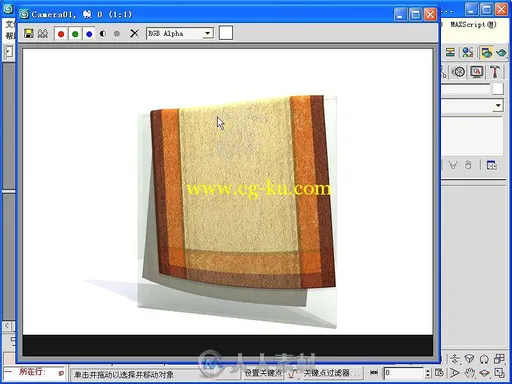Toggle the green channel display

point(75,34)
